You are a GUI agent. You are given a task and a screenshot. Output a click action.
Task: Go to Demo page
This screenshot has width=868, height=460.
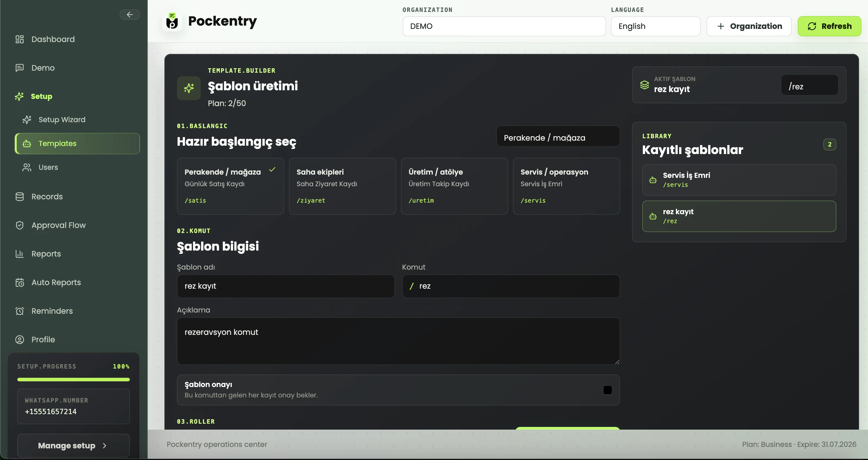(x=77, y=68)
